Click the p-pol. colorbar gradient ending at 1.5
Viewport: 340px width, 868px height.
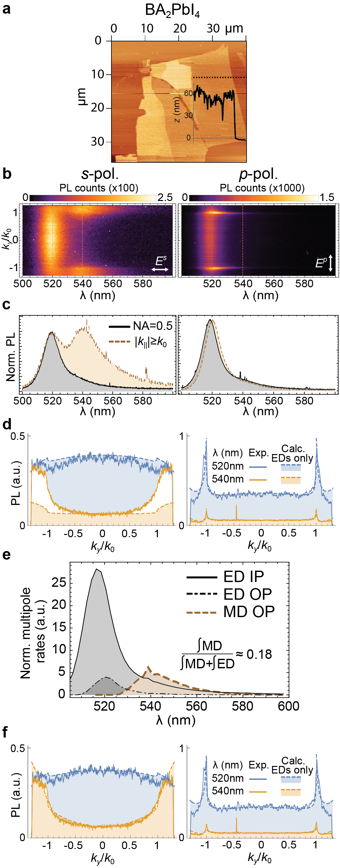[254, 198]
